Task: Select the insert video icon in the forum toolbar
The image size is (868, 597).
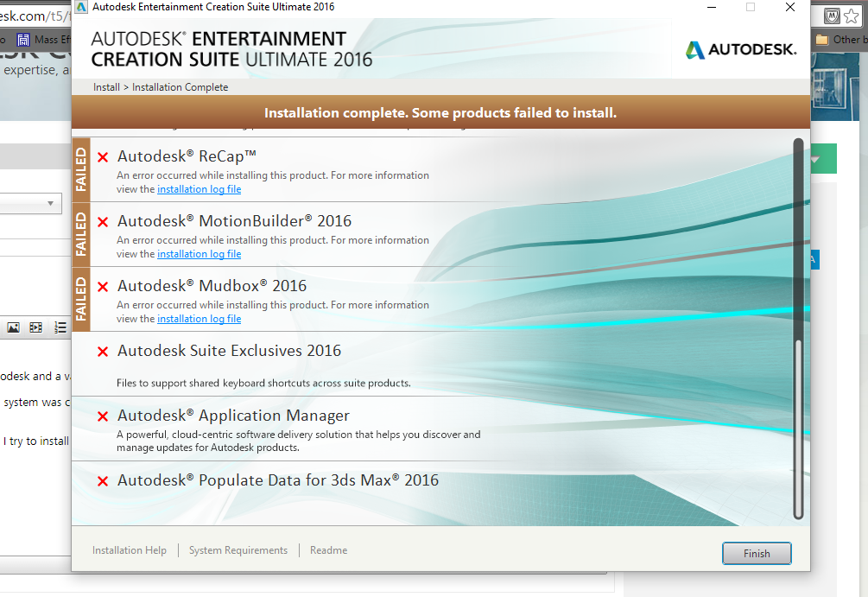Action: click(35, 327)
